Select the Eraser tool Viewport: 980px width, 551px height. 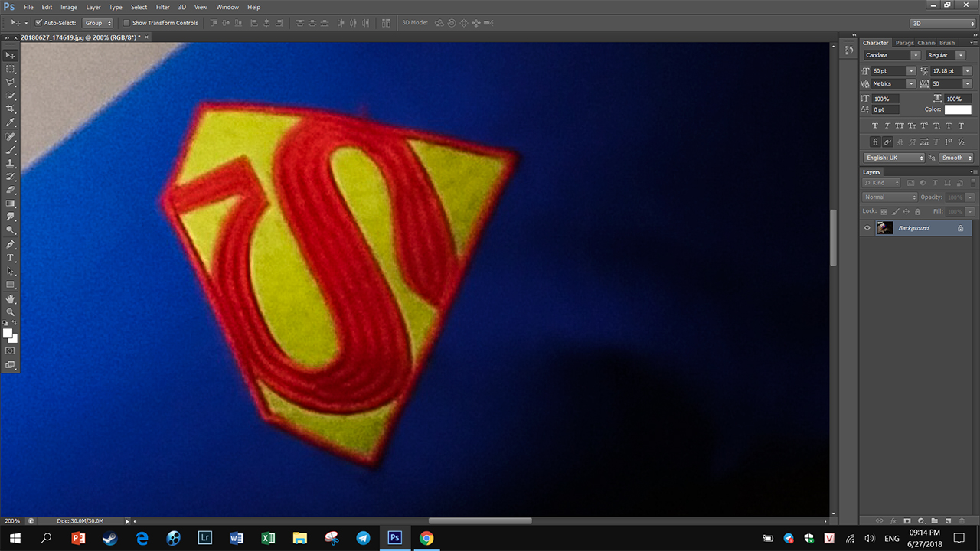[11, 190]
